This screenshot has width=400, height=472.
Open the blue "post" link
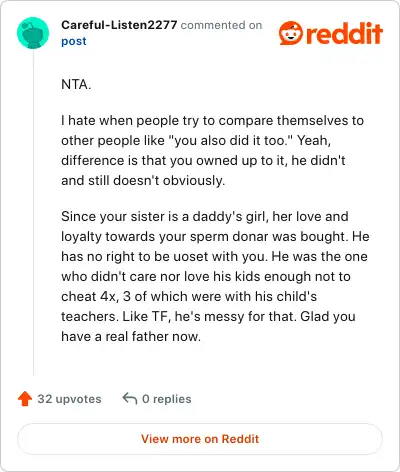point(74,41)
